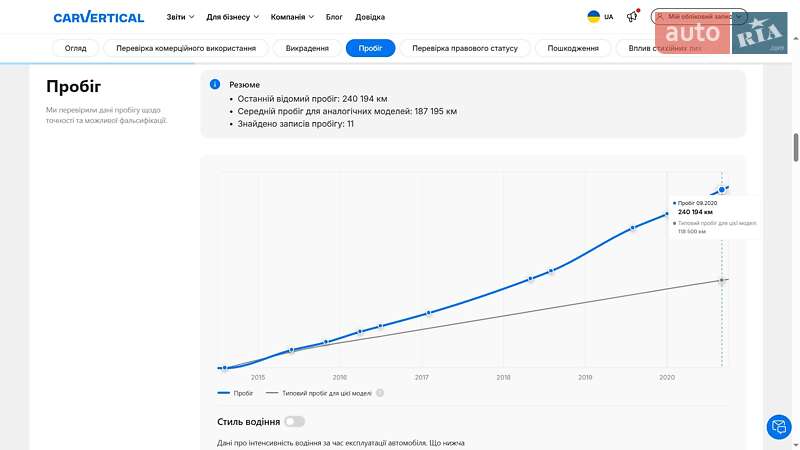Toggle typical mileage series in legend
Image resolution: width=800 pixels, height=450 pixels.
(x=320, y=393)
